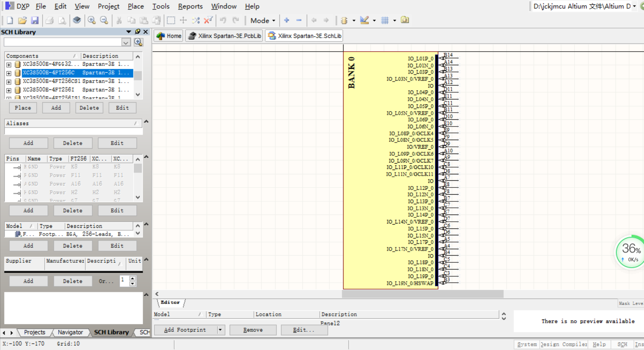The width and height of the screenshot is (644, 350).
Task: Click the Place button under Components
Action: (x=23, y=108)
